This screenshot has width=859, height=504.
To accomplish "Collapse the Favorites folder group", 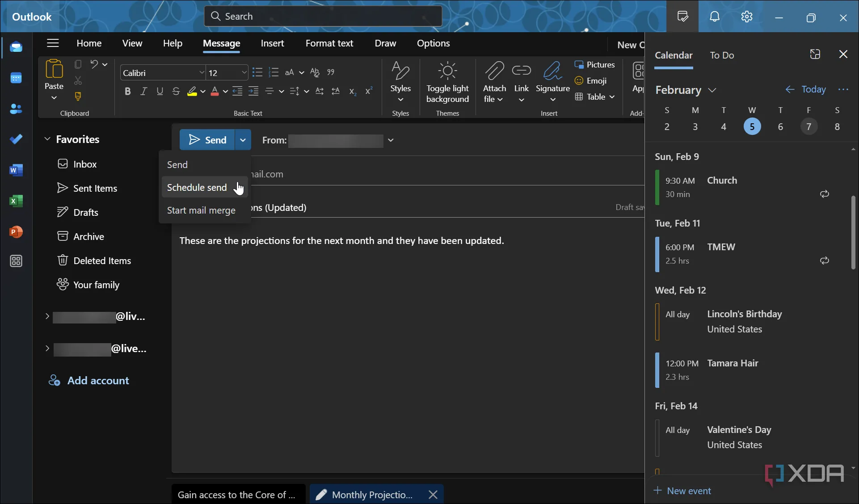I will (47, 139).
